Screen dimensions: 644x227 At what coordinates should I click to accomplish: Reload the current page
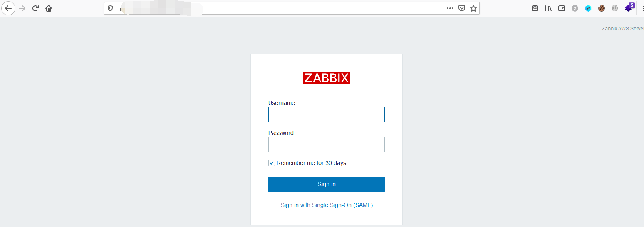[x=35, y=8]
